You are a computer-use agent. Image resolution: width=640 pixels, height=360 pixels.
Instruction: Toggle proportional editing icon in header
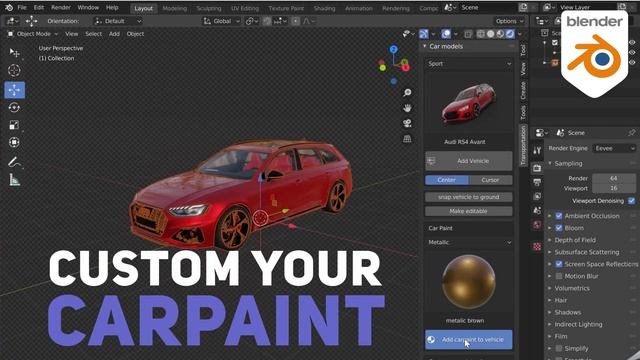pos(296,21)
